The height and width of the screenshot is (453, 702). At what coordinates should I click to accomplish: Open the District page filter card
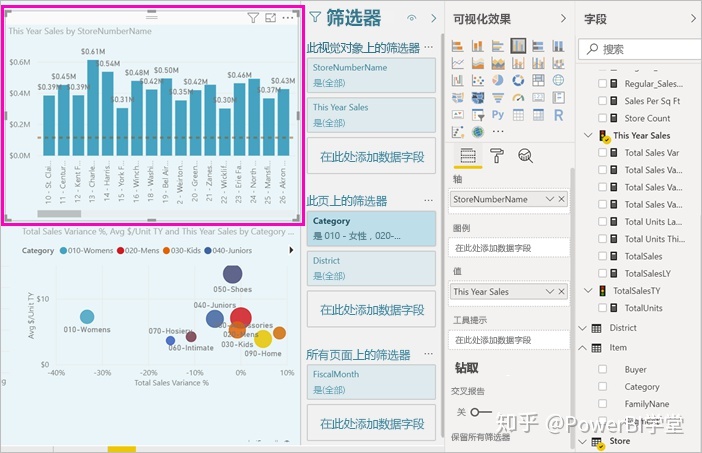click(371, 268)
